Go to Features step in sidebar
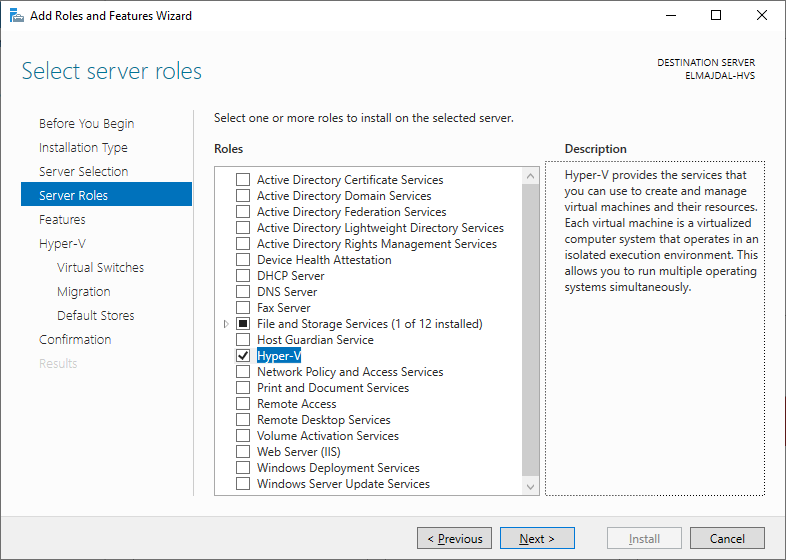 coord(62,220)
